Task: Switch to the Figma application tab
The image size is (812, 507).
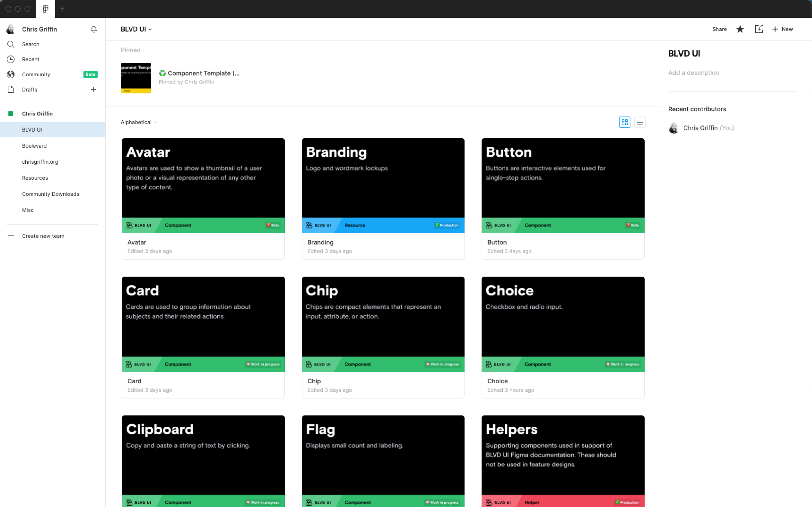Action: click(45, 9)
